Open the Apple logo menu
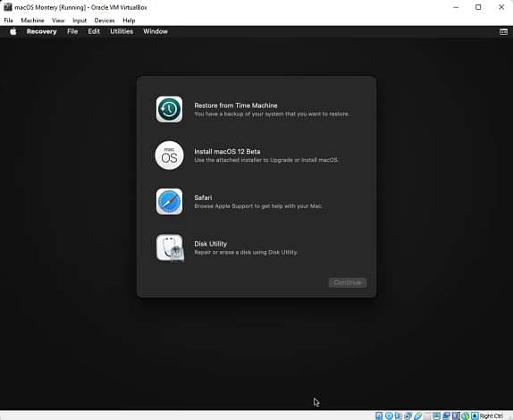 [13, 32]
